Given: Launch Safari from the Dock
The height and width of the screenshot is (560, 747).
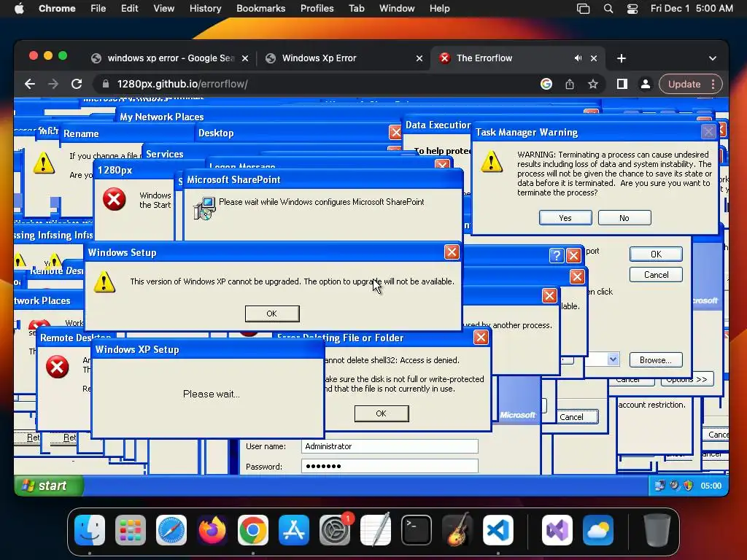Looking at the screenshot, I should coord(171,530).
